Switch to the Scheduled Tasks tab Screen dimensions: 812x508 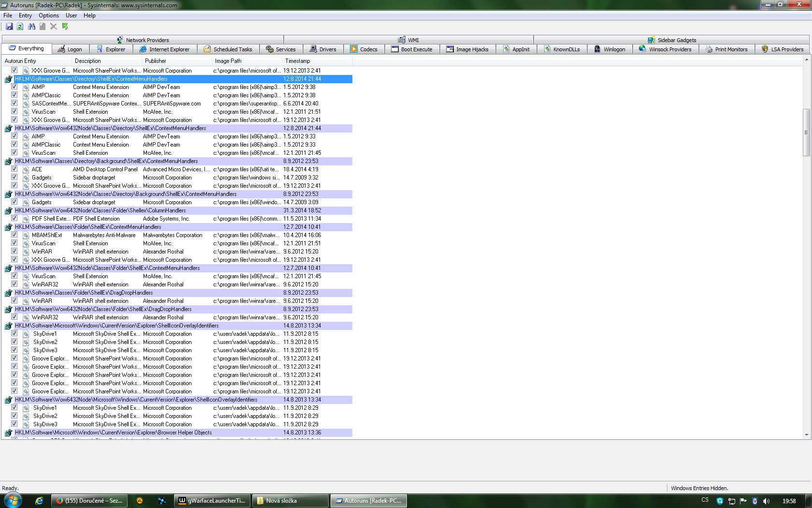tap(228, 49)
